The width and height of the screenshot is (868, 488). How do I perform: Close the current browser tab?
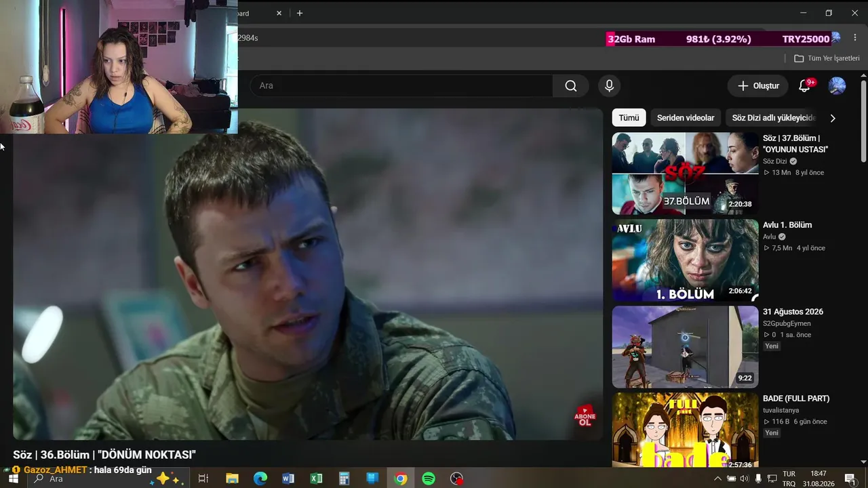click(279, 13)
